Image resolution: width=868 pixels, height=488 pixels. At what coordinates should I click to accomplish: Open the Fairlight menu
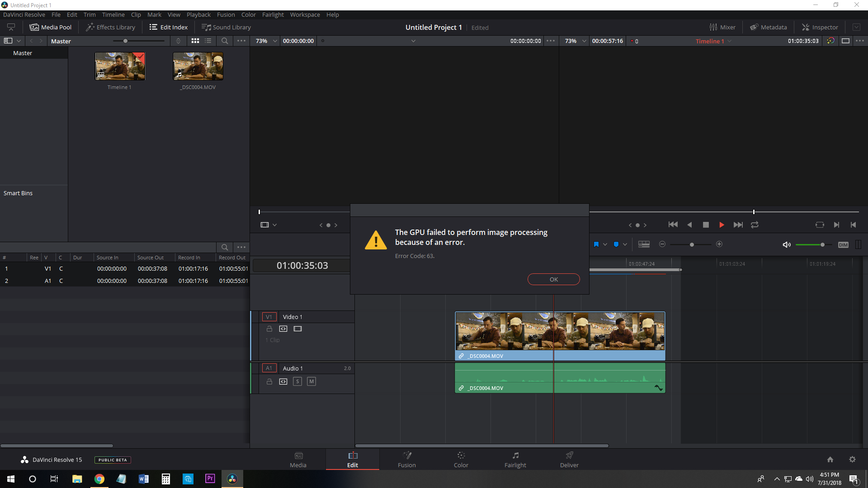point(273,14)
